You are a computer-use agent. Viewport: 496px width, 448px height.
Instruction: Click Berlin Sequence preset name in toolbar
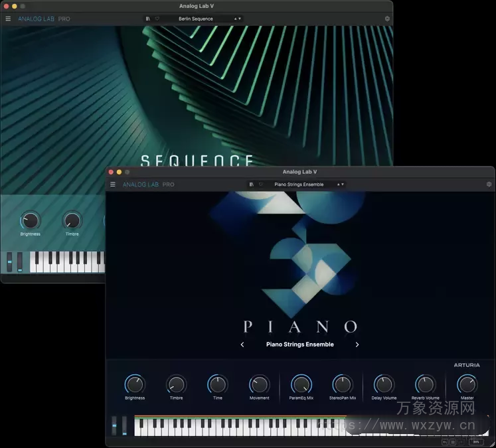195,19
